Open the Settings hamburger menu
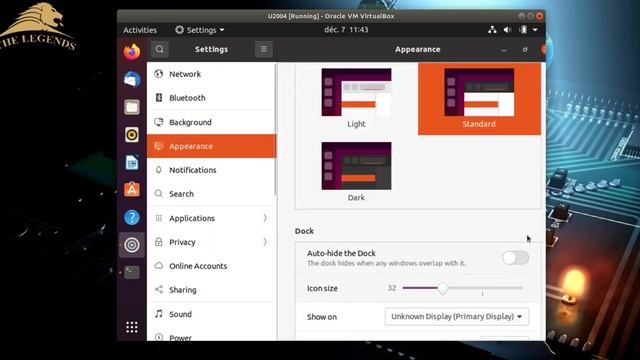 [x=263, y=49]
